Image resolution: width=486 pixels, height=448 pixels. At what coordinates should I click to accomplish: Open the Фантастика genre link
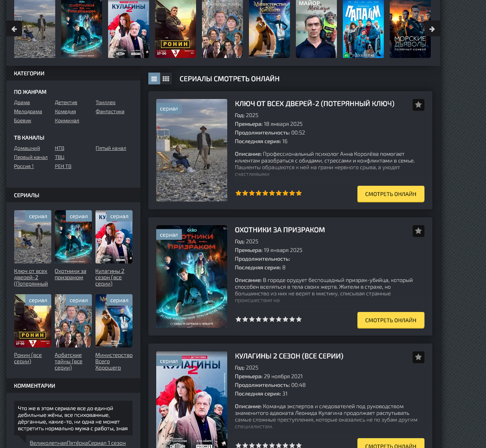tap(110, 111)
